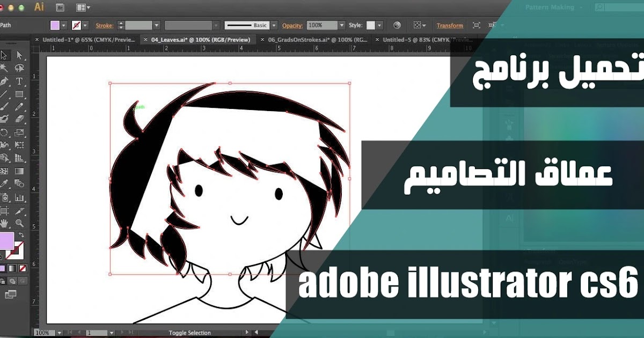Image resolution: width=644 pixels, height=338 pixels.
Task: Click stroke weight stepper arrows
Action: (120, 25)
